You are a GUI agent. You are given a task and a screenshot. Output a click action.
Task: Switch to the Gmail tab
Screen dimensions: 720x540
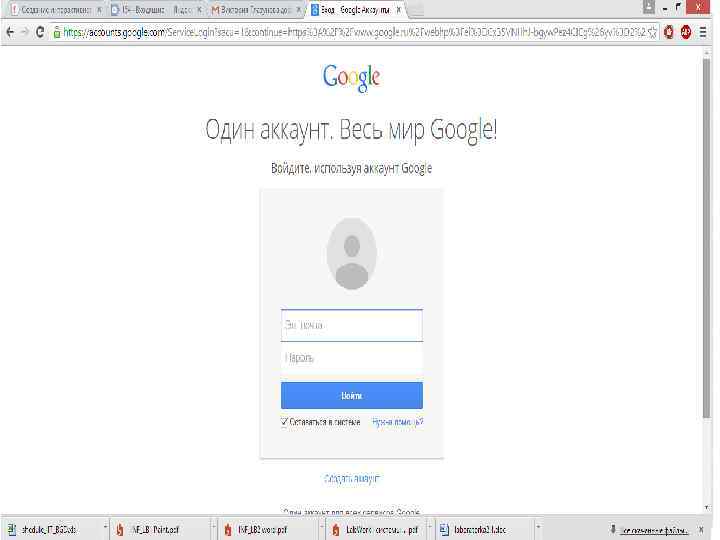[255, 9]
